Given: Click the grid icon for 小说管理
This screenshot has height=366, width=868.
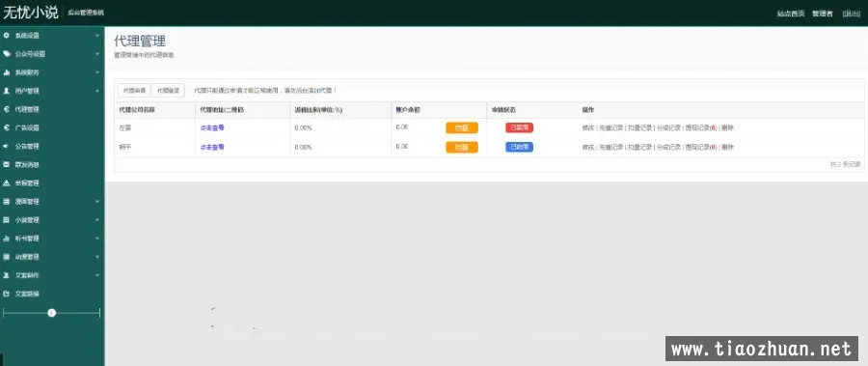Looking at the screenshot, I should [x=7, y=220].
